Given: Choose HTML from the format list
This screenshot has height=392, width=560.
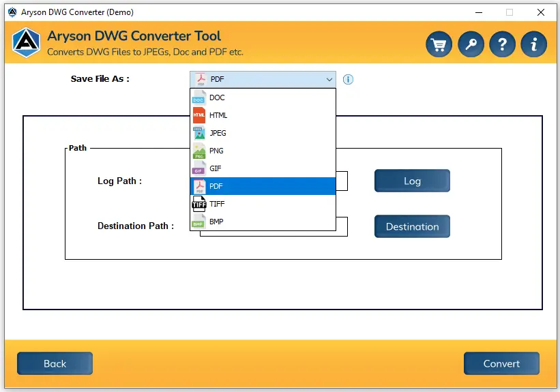Looking at the screenshot, I should 263,115.
